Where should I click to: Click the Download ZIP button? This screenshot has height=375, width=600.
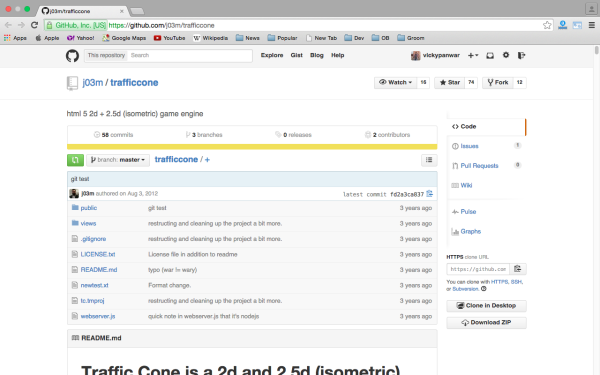click(x=486, y=323)
